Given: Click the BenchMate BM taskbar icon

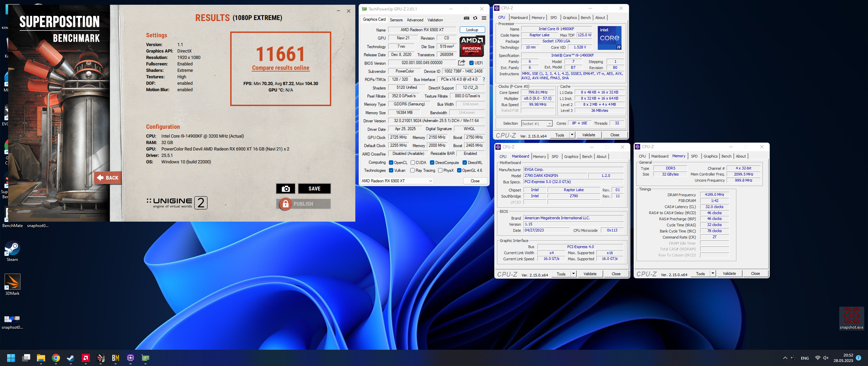Looking at the screenshot, I should [x=116, y=358].
